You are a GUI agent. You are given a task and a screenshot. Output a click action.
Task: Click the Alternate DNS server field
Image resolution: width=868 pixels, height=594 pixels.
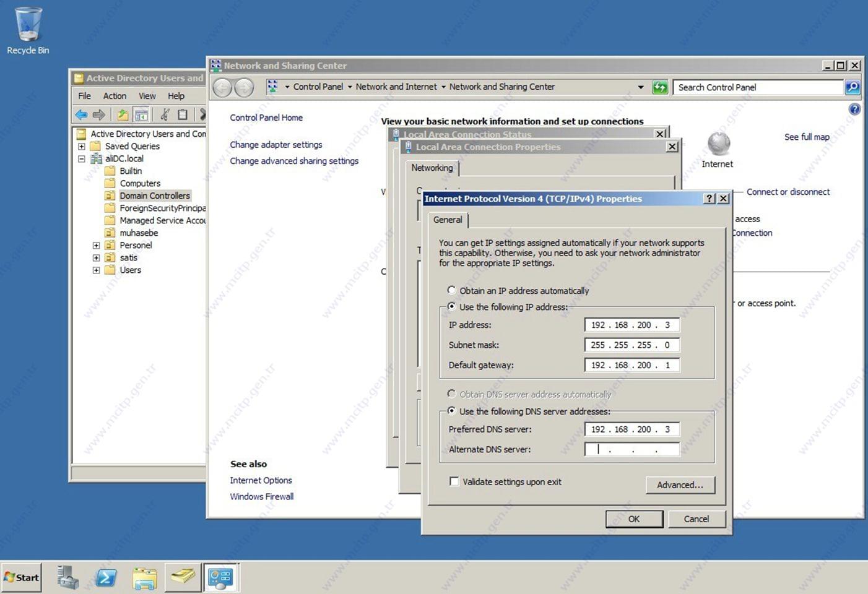point(632,449)
